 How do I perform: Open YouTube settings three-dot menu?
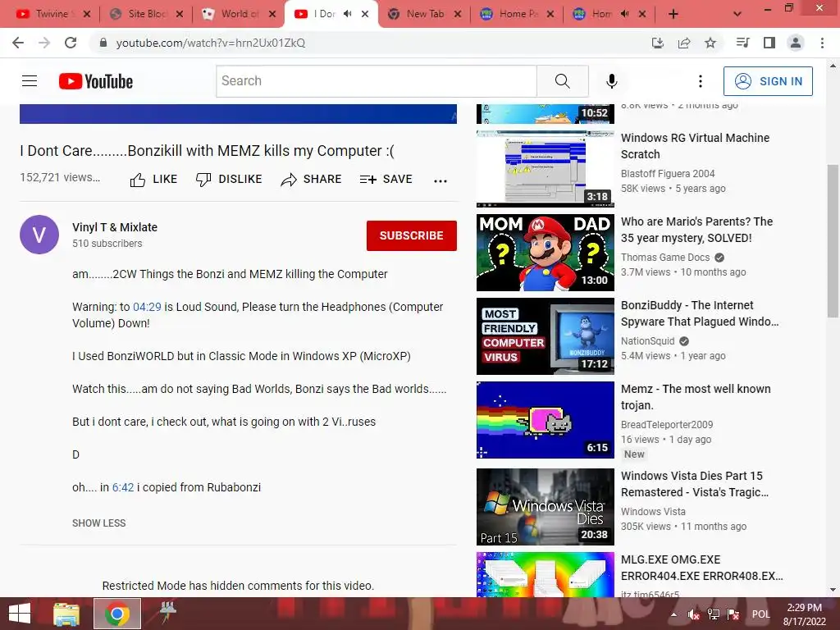click(701, 81)
